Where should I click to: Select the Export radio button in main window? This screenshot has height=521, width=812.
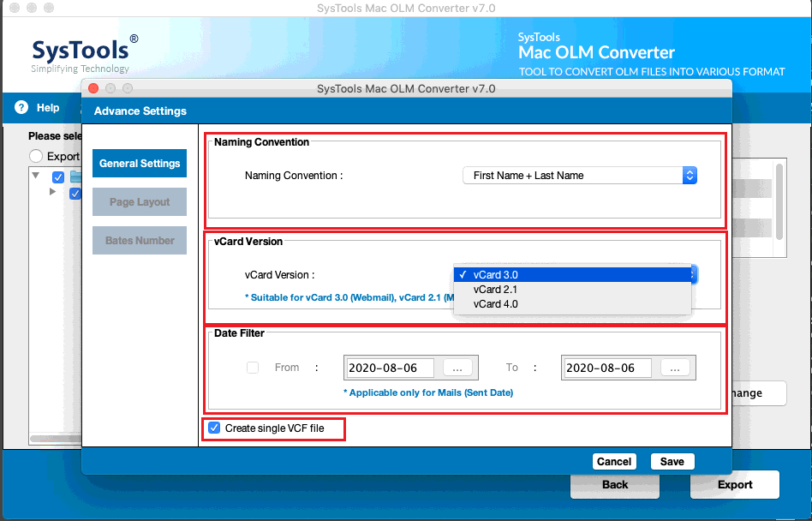36,156
